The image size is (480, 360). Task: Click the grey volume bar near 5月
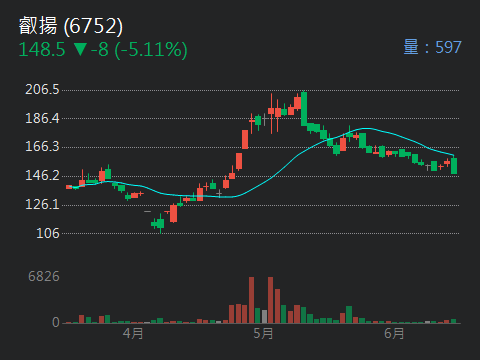[264, 316]
